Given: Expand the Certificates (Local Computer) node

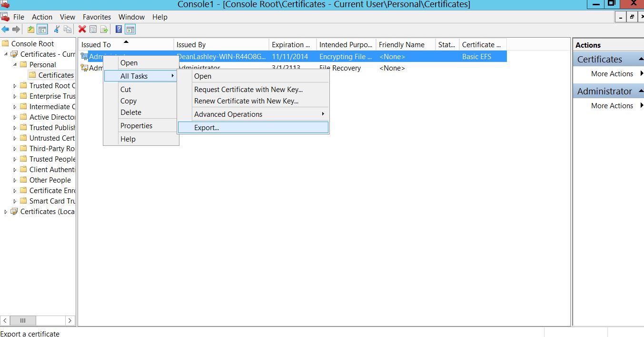Looking at the screenshot, I should point(6,212).
